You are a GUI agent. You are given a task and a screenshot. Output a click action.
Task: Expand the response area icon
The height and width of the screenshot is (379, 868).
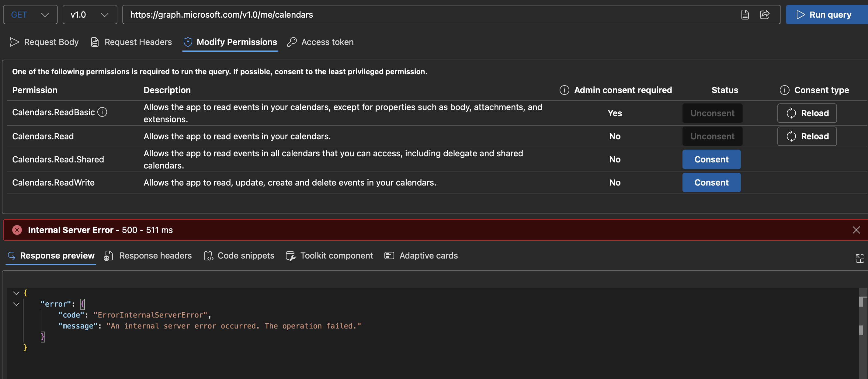pos(859,258)
